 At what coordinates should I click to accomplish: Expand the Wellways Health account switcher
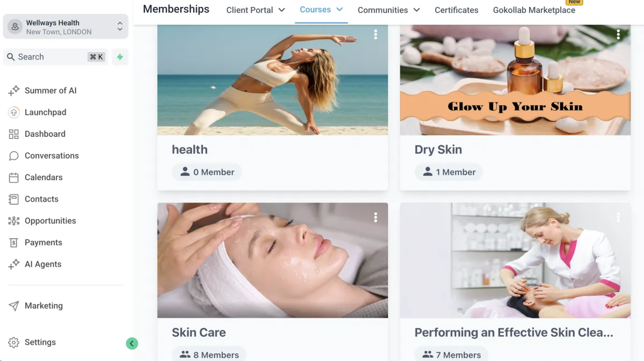click(65, 27)
